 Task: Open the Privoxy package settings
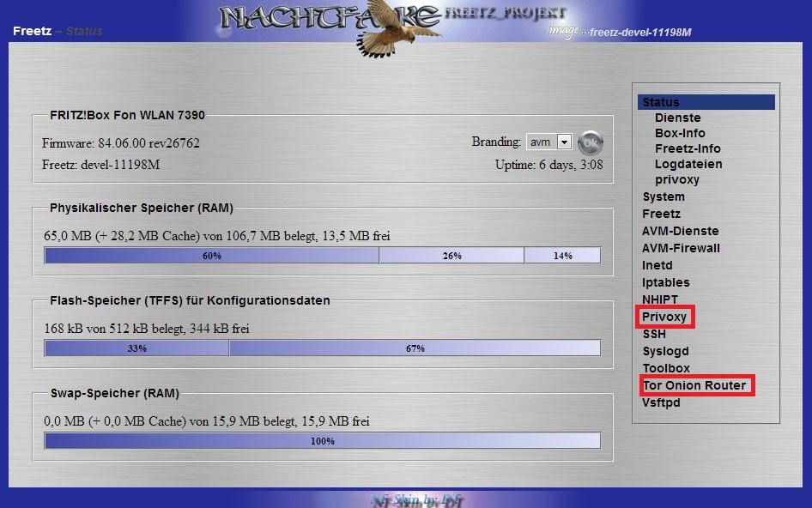tap(664, 317)
